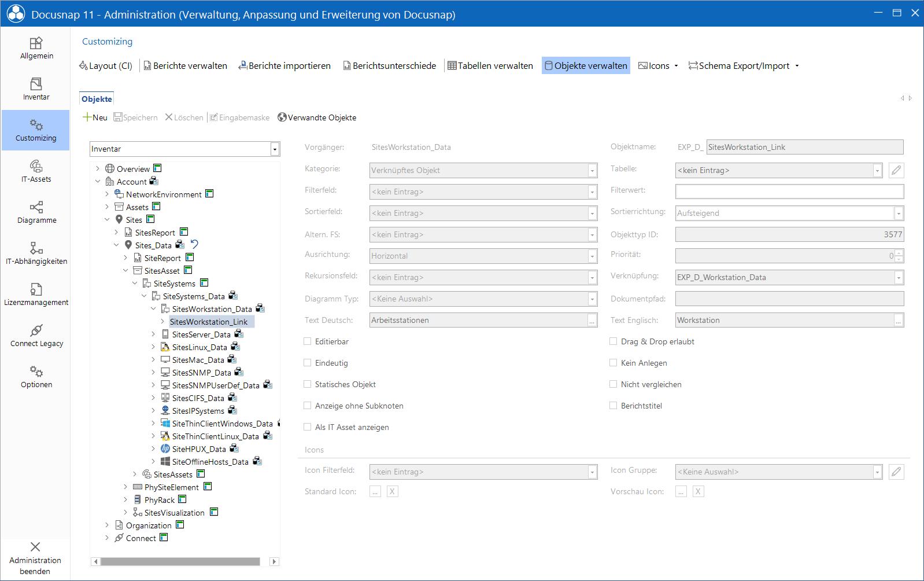
Task: Enable the Eindeutig checkbox
Action: [308, 363]
